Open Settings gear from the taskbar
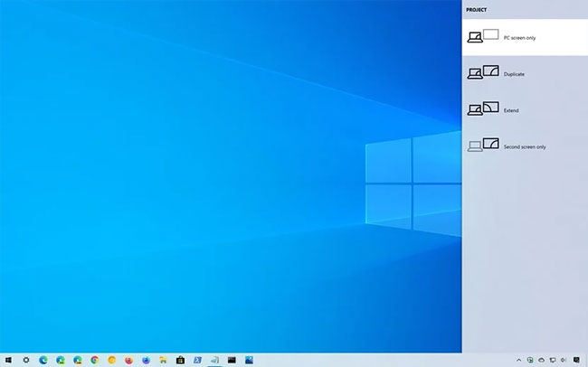Viewport: 588px width, 367px height. tap(26, 361)
